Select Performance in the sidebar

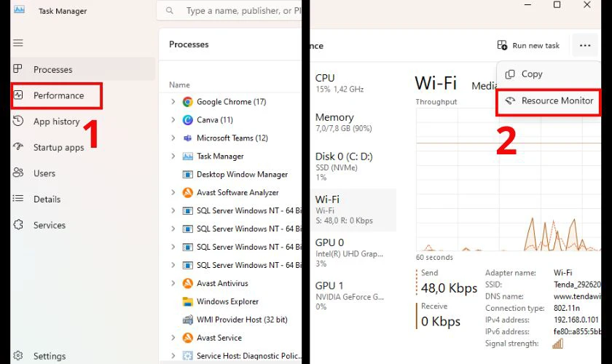[58, 95]
